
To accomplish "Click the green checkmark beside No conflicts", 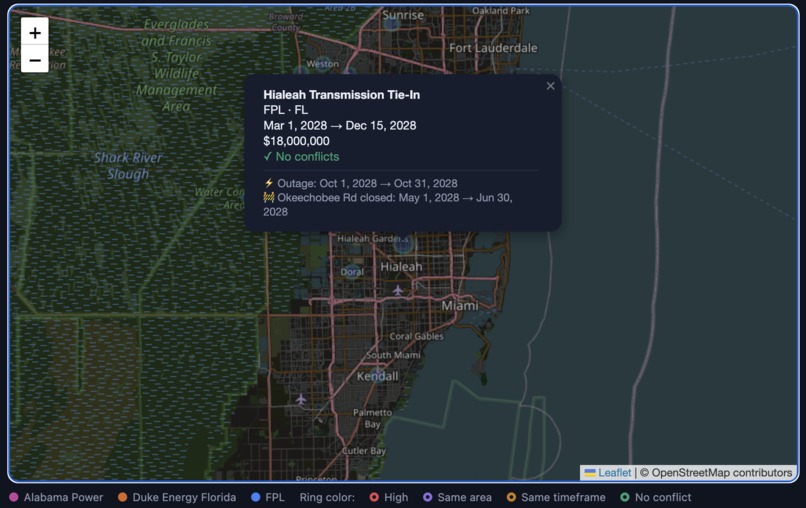I will click(x=267, y=156).
